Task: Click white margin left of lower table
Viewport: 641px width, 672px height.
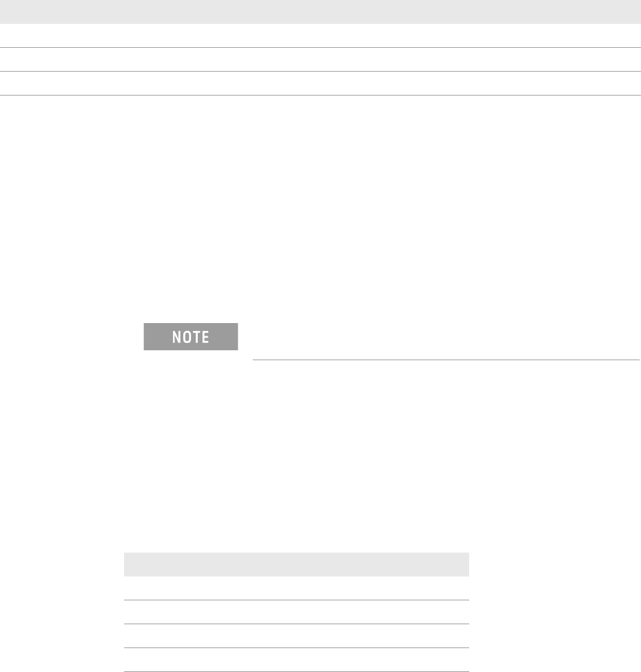Action: [x=62, y=612]
